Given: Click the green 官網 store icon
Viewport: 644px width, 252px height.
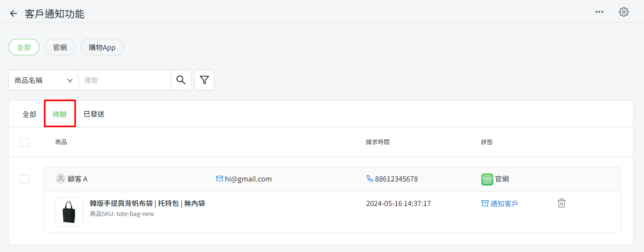Looking at the screenshot, I should (487, 179).
